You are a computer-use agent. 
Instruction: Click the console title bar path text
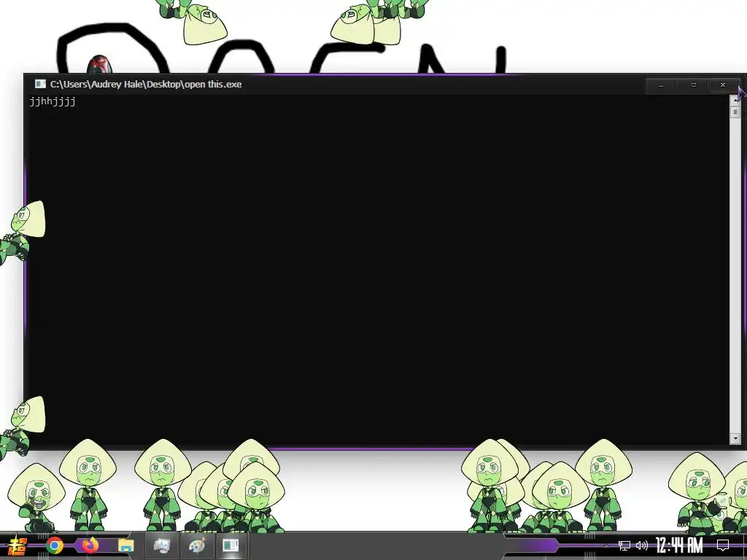click(146, 85)
